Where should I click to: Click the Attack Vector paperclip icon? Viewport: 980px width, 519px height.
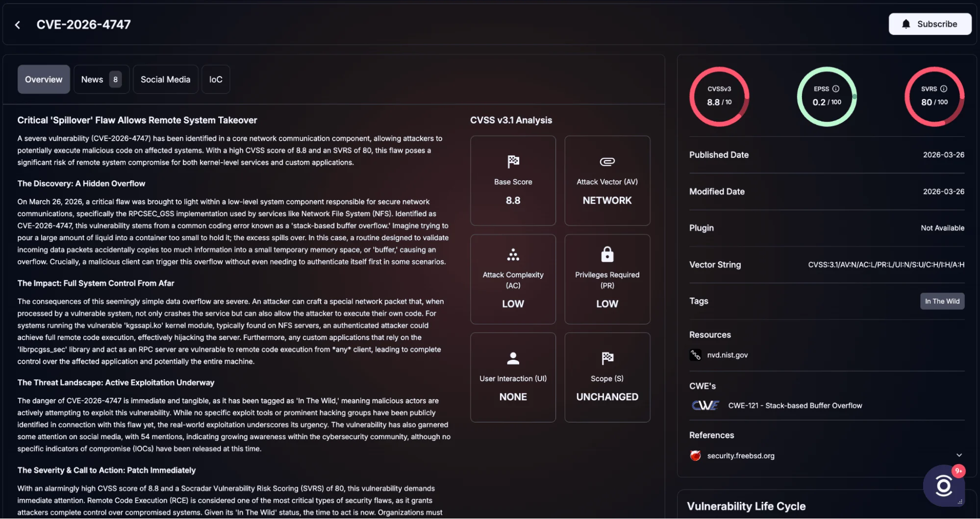607,162
